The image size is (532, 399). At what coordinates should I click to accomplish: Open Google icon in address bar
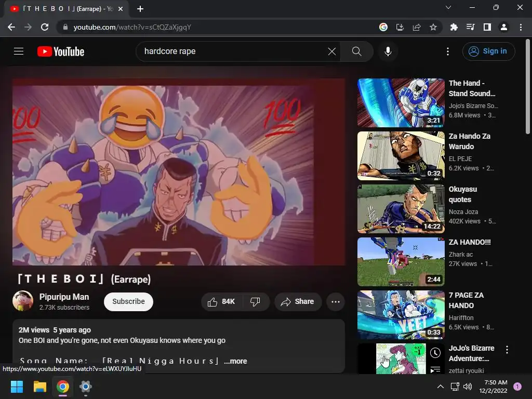pyautogui.click(x=383, y=27)
